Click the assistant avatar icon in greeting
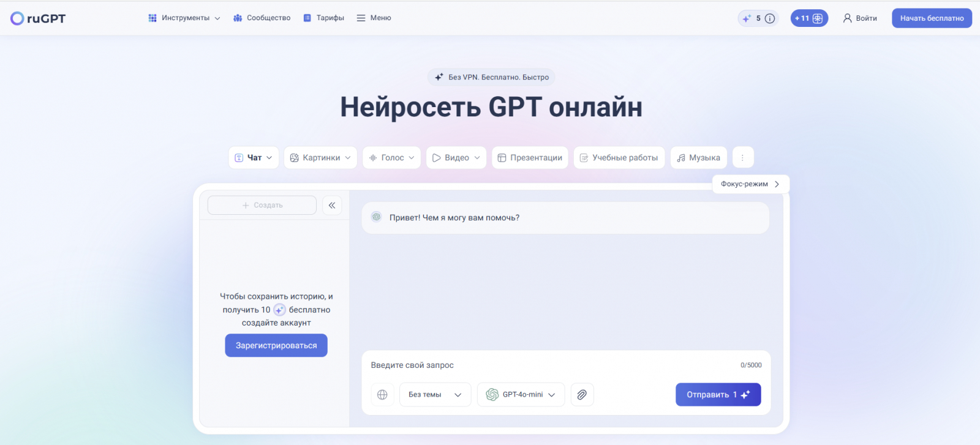Viewport: 980px width, 445px height. click(x=377, y=217)
